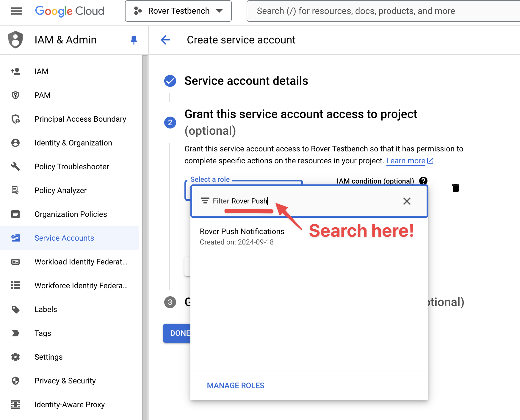Click the Labels tag icon
This screenshot has height=420, width=520.
pyautogui.click(x=15, y=309)
